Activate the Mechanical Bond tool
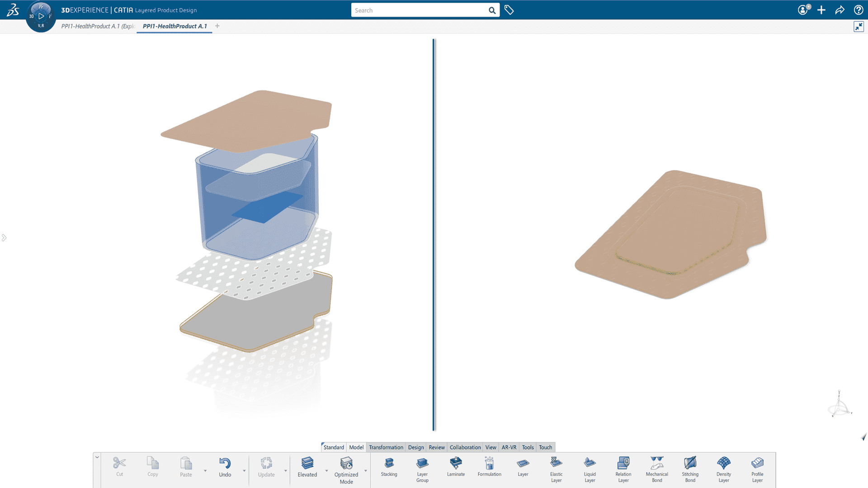Screen dimensions: 868x488 [657, 470]
